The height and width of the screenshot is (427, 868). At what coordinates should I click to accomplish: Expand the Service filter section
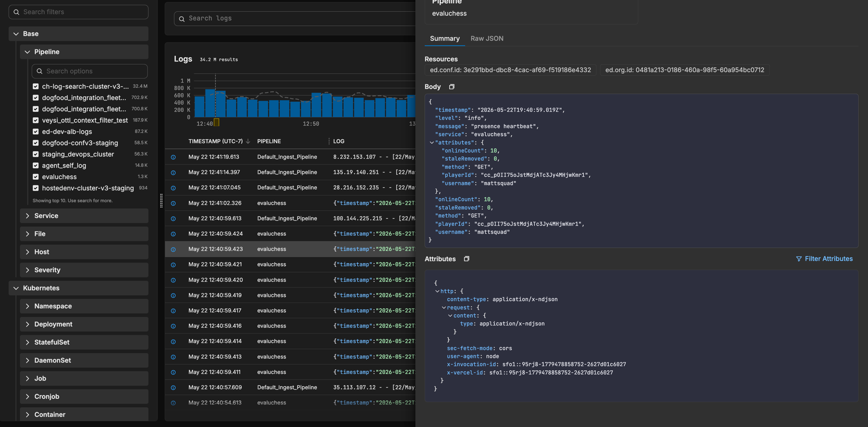click(84, 216)
